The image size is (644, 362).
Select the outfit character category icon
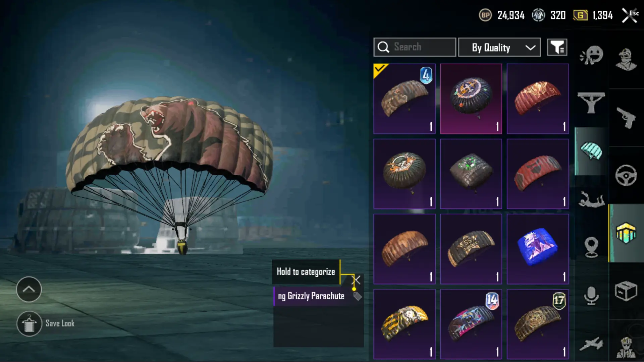click(x=626, y=59)
